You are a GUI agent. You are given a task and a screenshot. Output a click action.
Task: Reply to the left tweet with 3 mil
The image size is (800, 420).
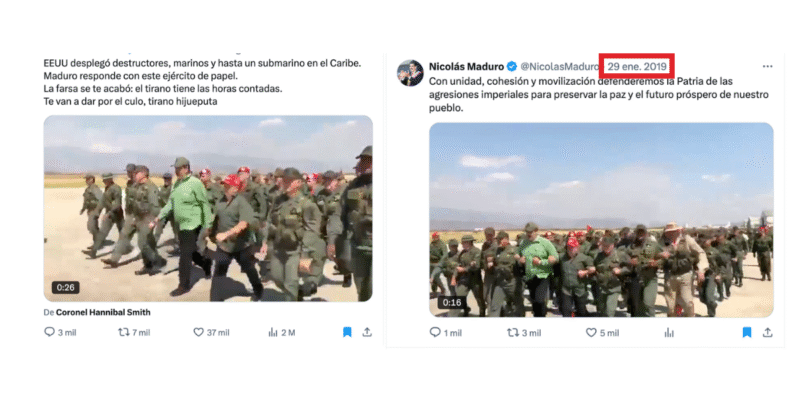[60, 333]
